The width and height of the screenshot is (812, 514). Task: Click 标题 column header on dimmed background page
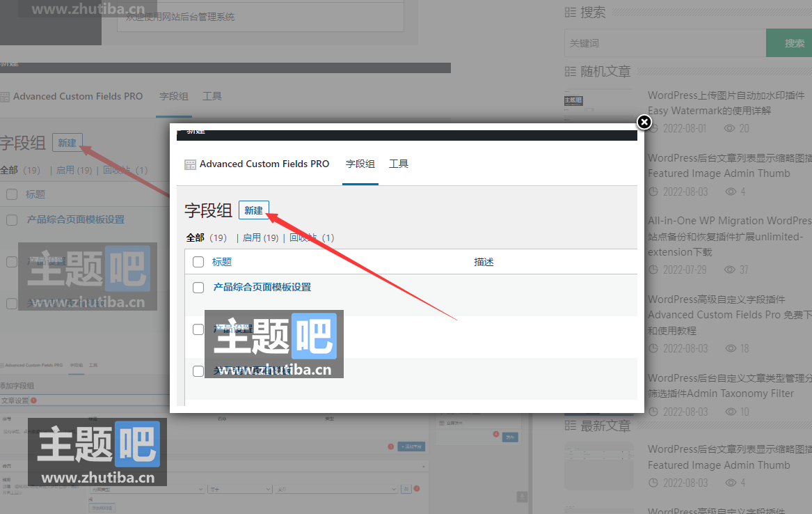click(35, 194)
